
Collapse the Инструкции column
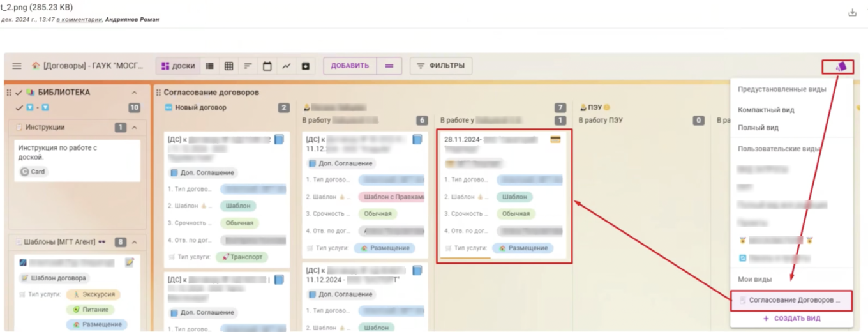pyautogui.click(x=135, y=128)
